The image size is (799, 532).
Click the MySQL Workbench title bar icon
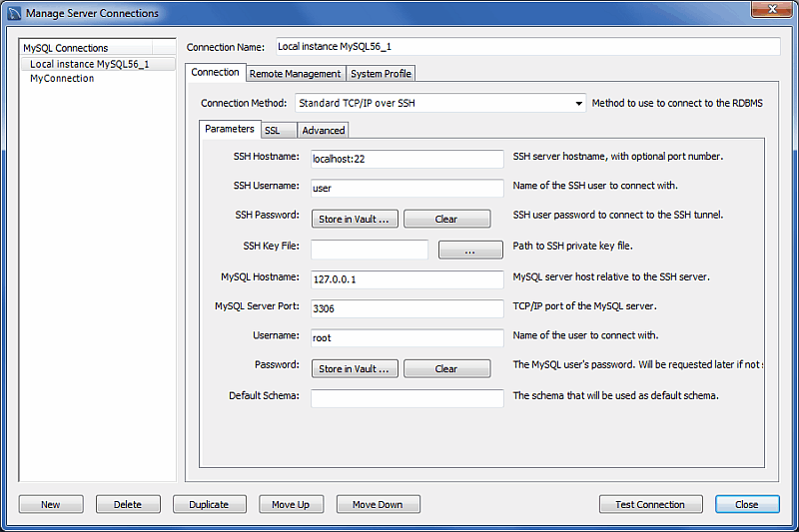point(14,13)
